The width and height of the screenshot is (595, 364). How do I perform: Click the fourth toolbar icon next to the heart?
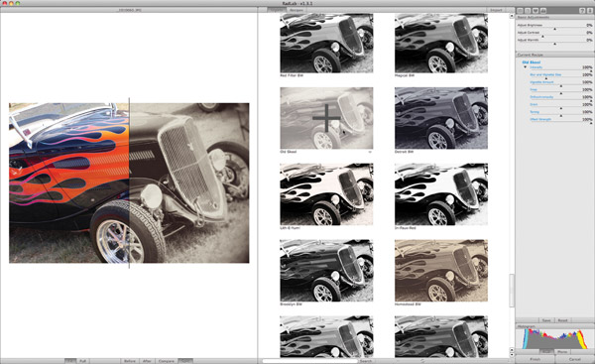pos(543,11)
